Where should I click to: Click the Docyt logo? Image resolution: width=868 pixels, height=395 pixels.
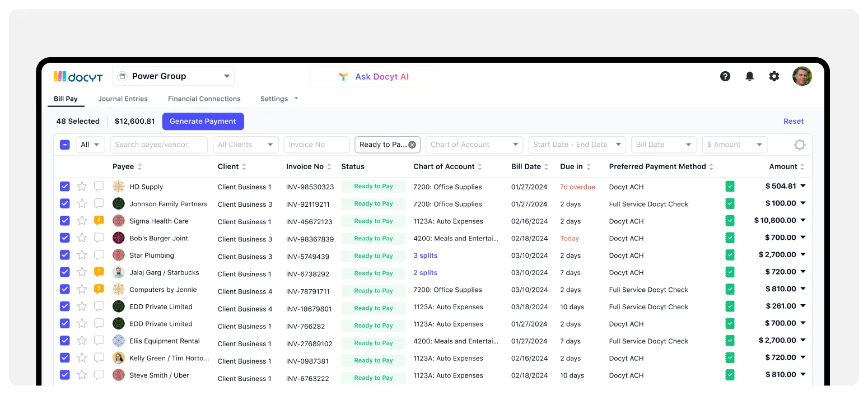point(78,76)
